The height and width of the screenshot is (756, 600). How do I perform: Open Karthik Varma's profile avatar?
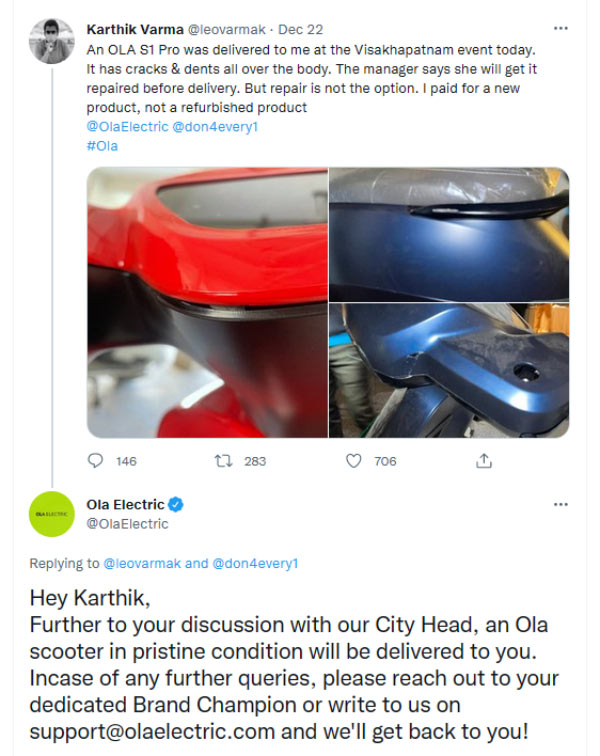tap(53, 40)
